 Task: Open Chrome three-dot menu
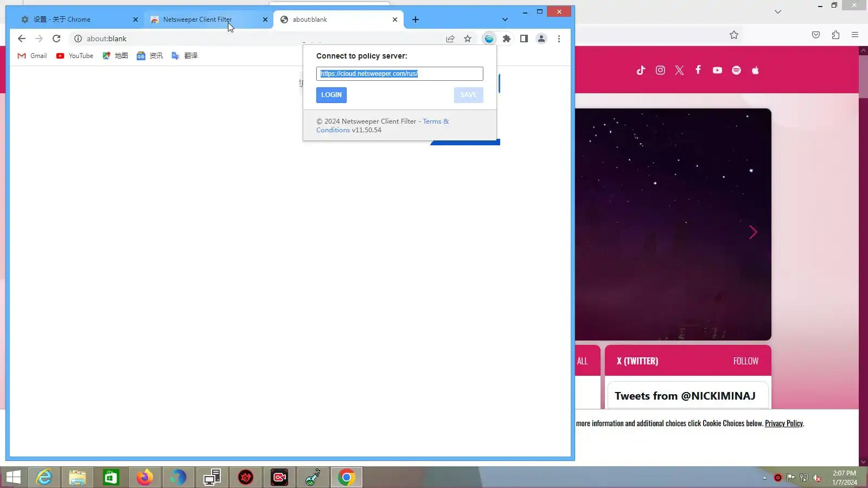559,38
